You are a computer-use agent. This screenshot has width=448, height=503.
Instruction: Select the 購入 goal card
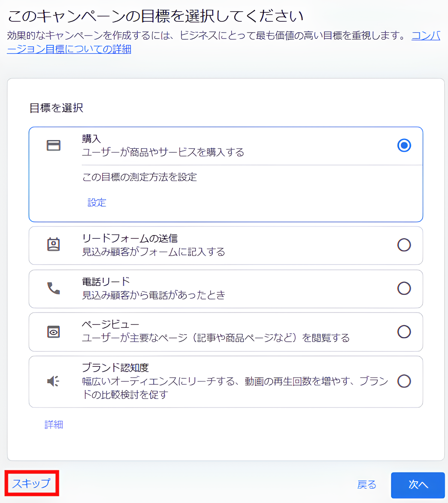[x=225, y=146]
